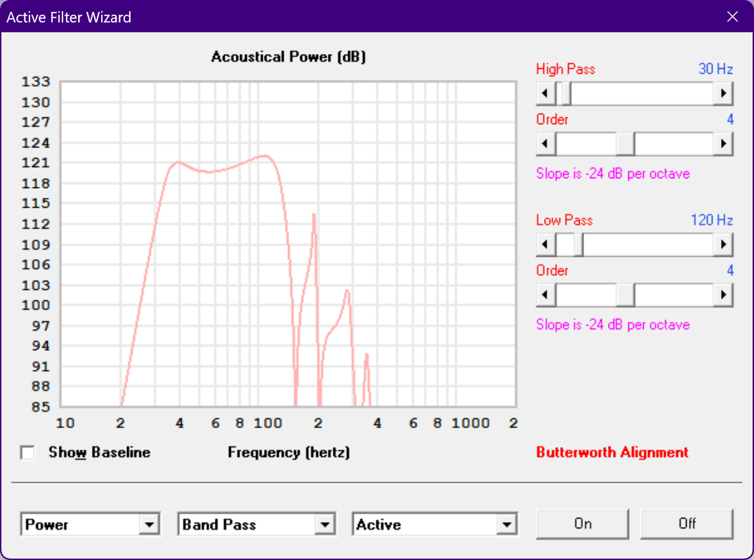This screenshot has height=560, width=754.
Task: Close the Active Filter Wizard window
Action: point(732,17)
